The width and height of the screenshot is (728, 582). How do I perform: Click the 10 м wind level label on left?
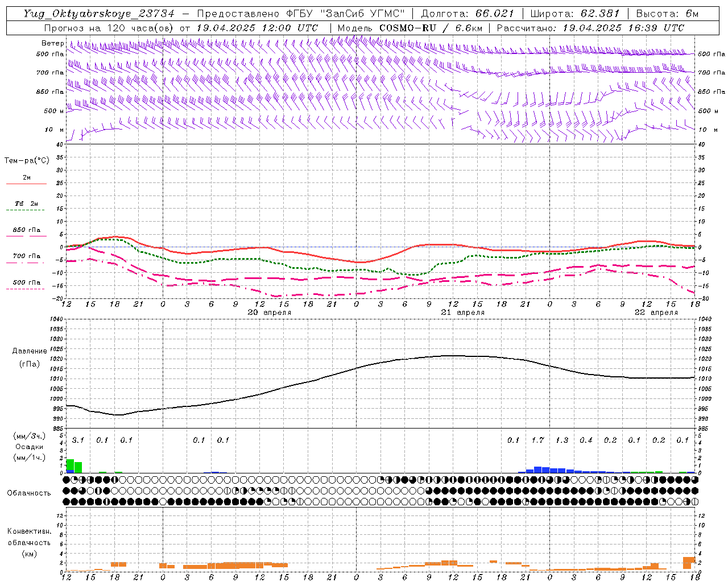[54, 130]
